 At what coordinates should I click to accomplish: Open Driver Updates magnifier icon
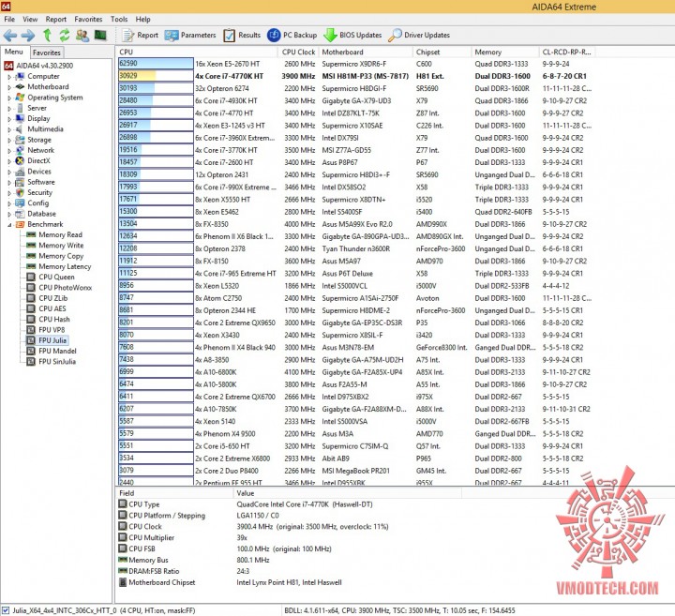(395, 36)
